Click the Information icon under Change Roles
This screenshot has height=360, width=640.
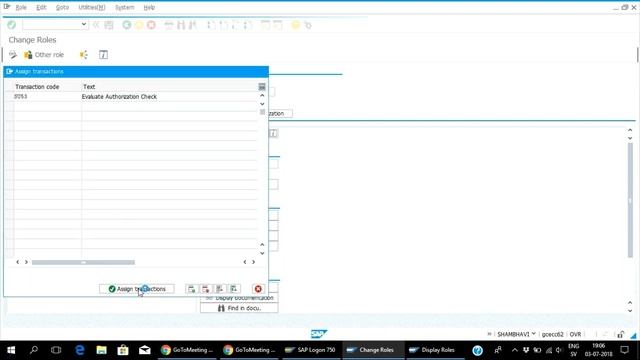[103, 55]
